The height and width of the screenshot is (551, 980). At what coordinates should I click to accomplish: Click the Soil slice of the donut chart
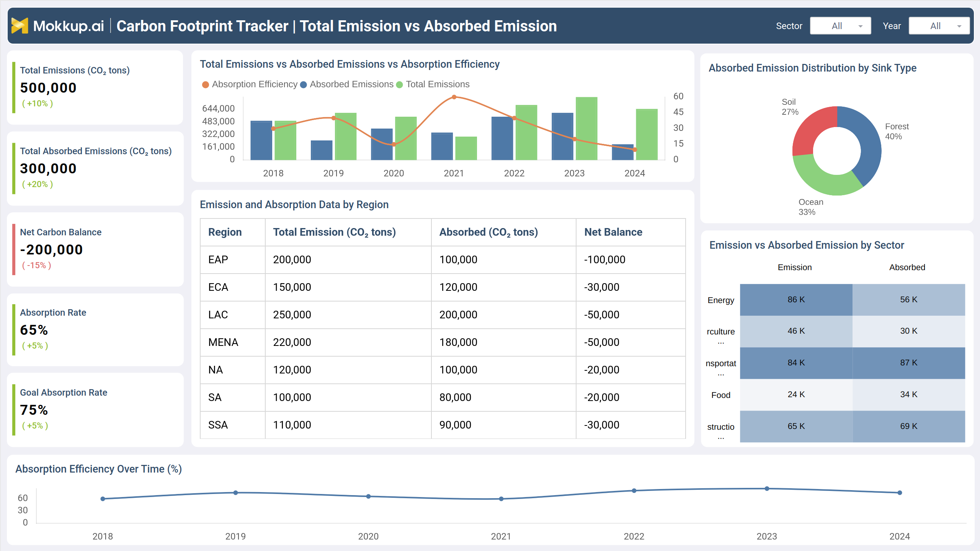pyautogui.click(x=811, y=130)
